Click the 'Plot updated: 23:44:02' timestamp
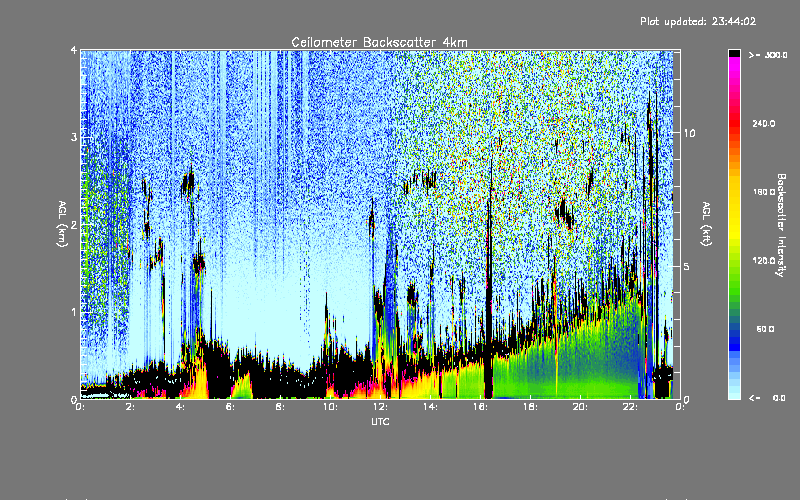Screen dimensions: 800x500 click(698, 21)
